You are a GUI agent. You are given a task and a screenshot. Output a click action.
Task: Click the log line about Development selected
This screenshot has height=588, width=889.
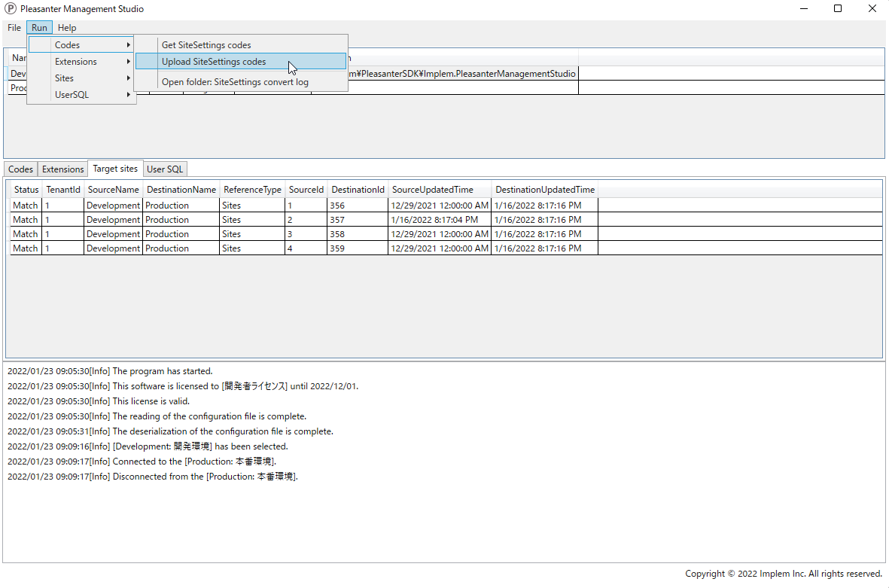(x=148, y=446)
